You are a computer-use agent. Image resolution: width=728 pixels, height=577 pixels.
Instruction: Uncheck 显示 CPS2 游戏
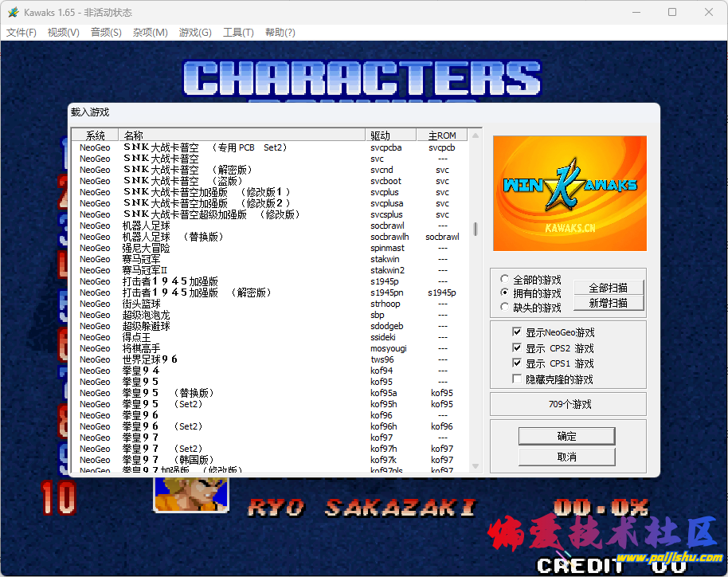(x=517, y=348)
